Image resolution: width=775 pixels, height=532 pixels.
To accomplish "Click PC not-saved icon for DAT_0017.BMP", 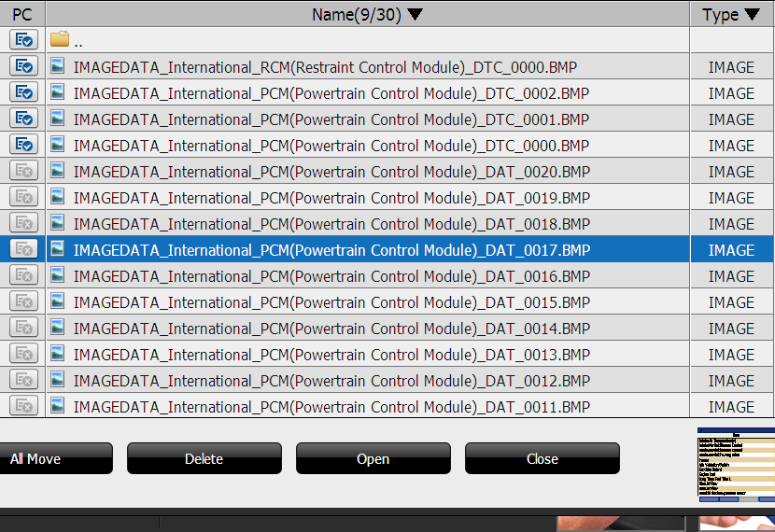I will (x=23, y=249).
